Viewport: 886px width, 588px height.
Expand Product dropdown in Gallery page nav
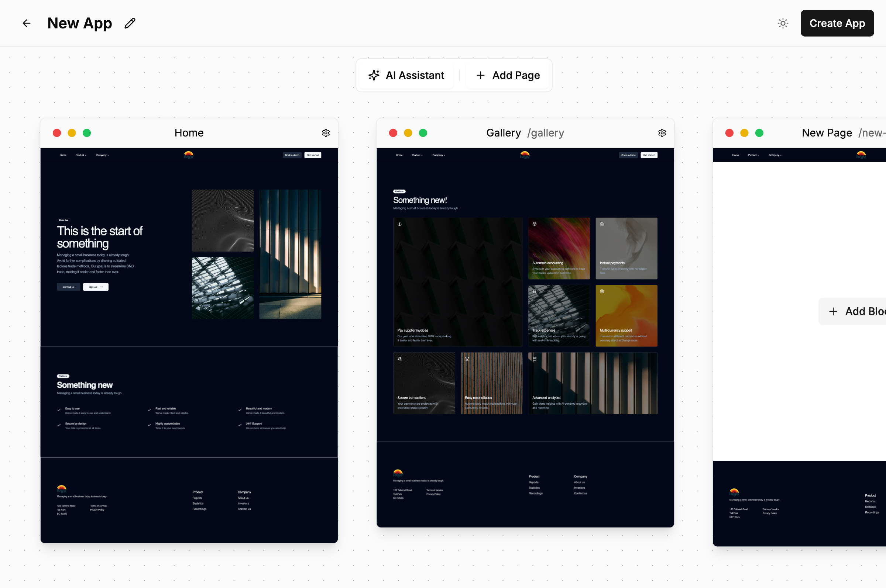click(x=417, y=155)
